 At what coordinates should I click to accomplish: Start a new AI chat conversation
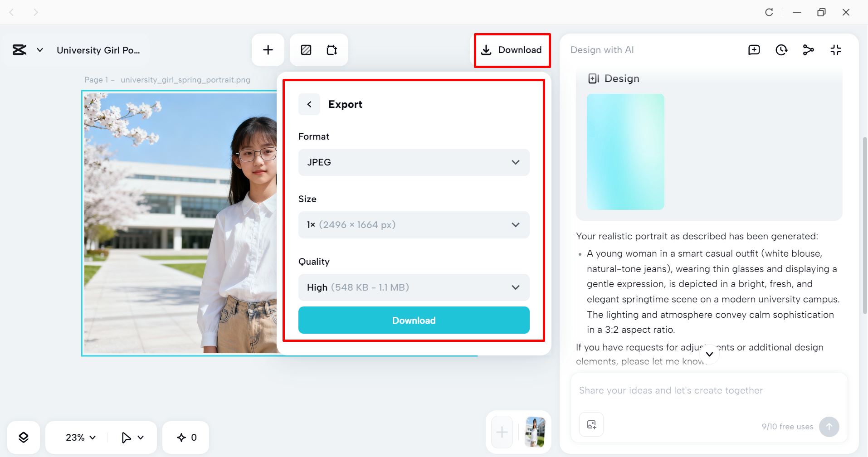[x=754, y=50]
